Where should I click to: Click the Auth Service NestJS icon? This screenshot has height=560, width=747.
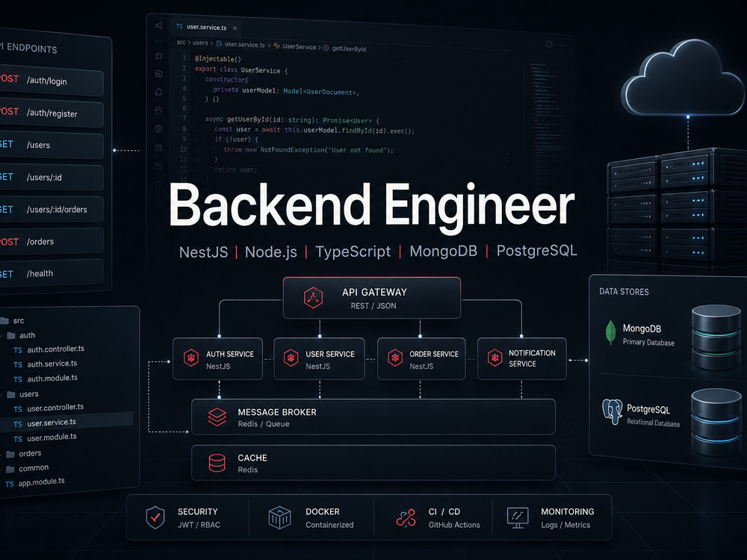[x=191, y=358]
